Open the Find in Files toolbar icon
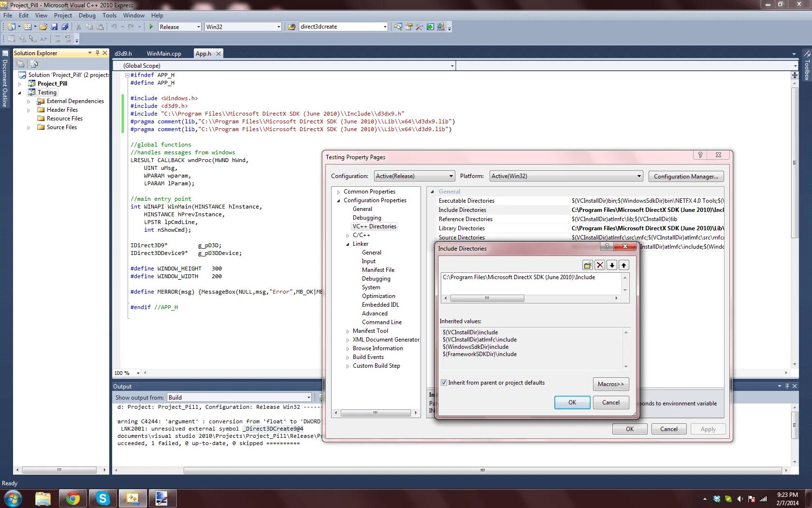The image size is (812, 508). tap(291, 27)
